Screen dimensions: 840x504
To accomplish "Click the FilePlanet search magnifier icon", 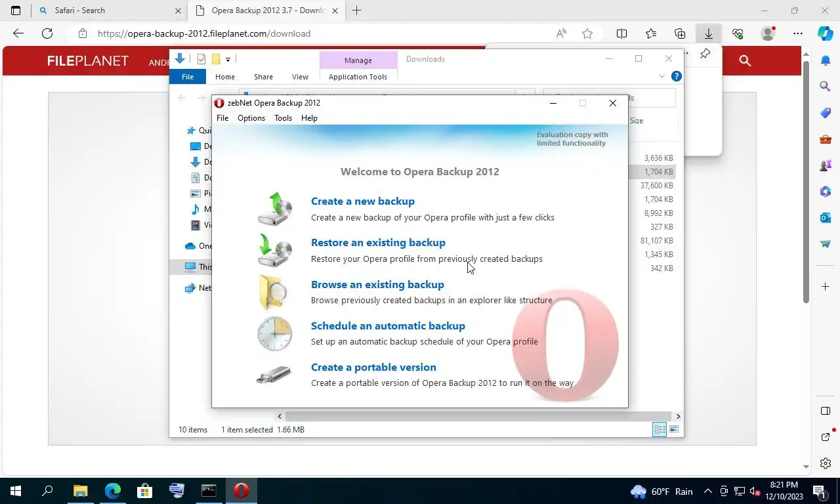I will tap(744, 60).
